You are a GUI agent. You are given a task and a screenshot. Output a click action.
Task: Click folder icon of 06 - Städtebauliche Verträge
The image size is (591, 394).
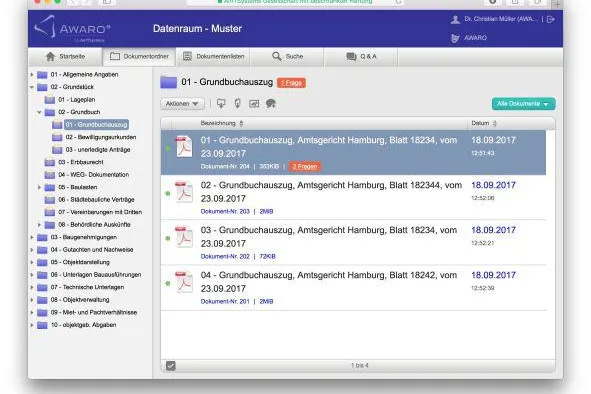pos(50,199)
